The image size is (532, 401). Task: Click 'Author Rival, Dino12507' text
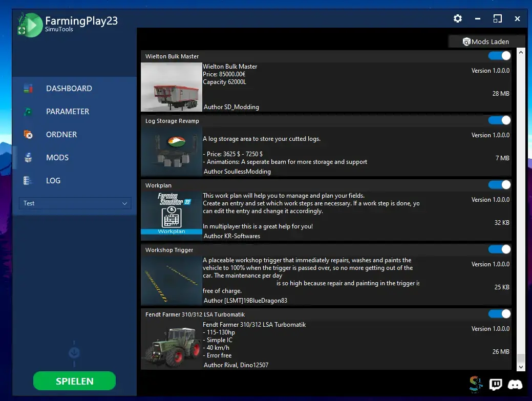point(236,365)
